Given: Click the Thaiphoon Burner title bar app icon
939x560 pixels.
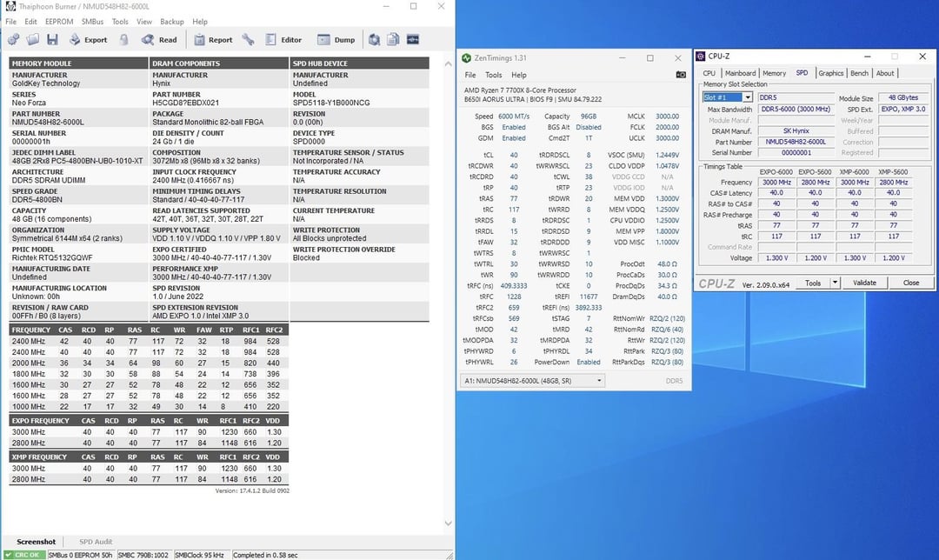Looking at the screenshot, I should point(10,7).
